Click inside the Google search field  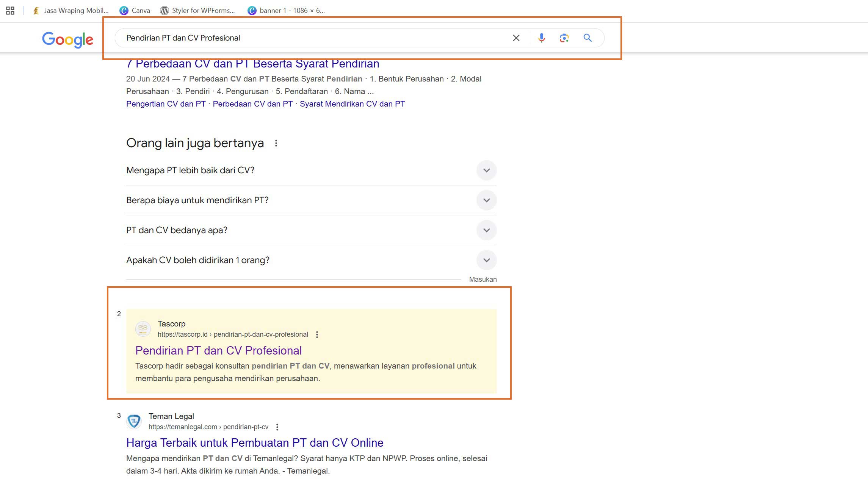pos(315,38)
